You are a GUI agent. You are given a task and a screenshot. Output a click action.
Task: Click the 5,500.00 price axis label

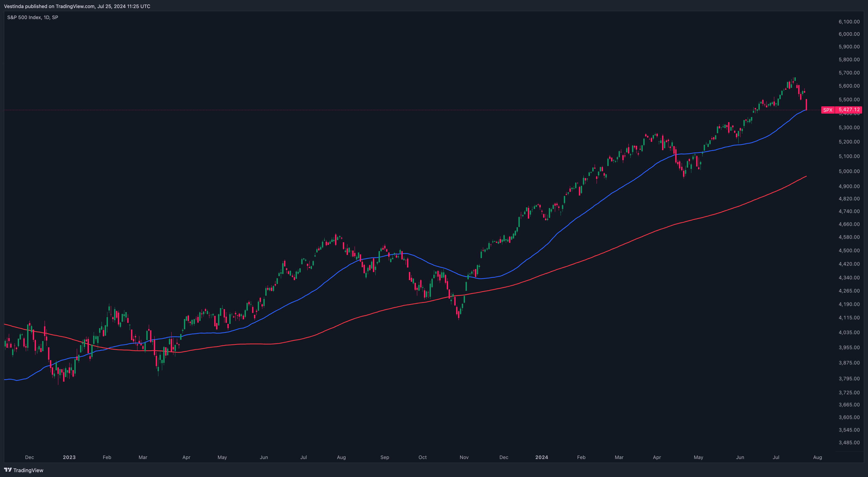point(849,99)
